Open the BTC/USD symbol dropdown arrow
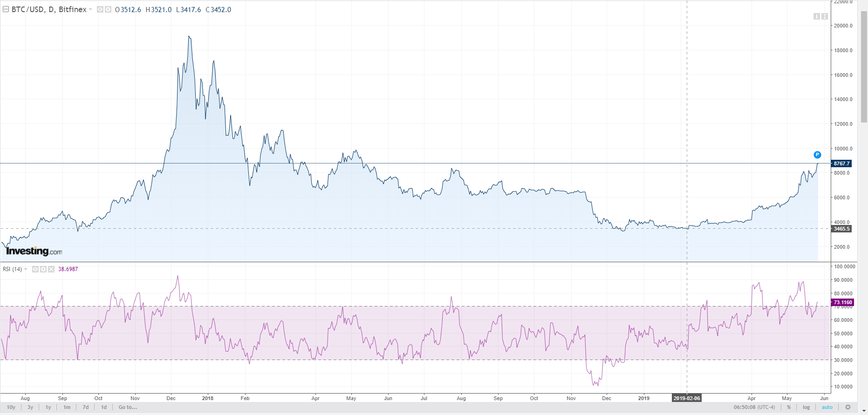The image size is (868, 415). pyautogui.click(x=90, y=10)
